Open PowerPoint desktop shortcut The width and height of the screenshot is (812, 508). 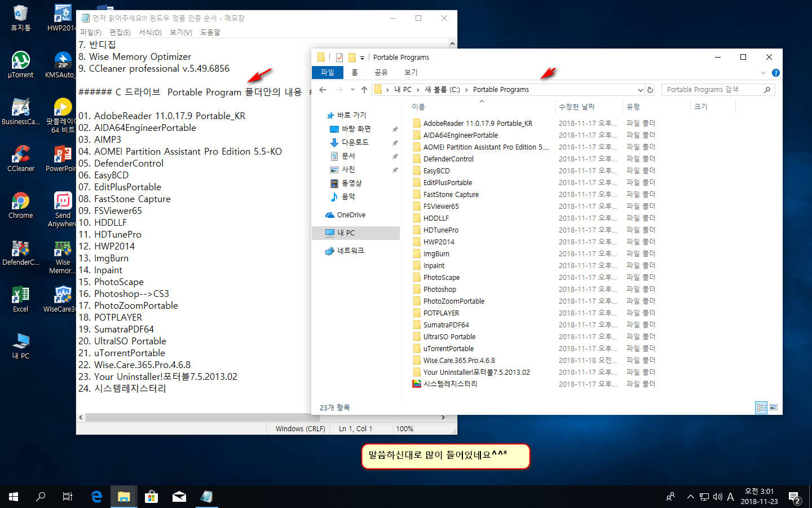(x=61, y=157)
